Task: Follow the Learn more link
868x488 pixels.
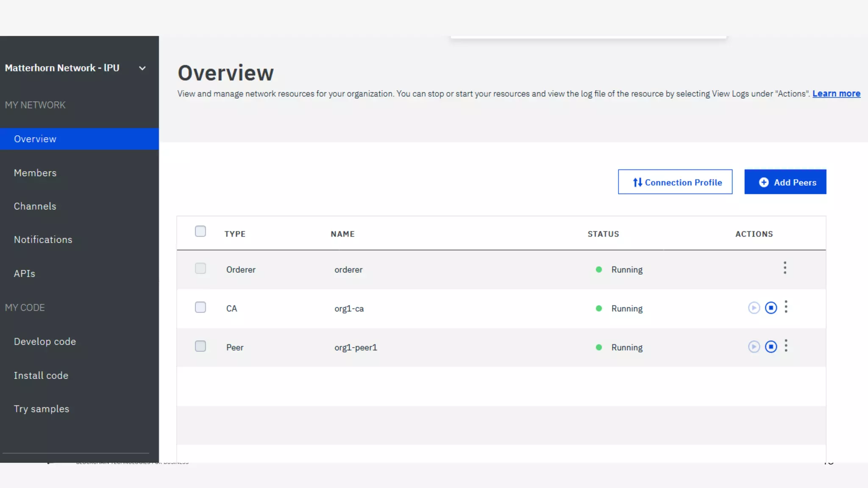Action: tap(836, 94)
